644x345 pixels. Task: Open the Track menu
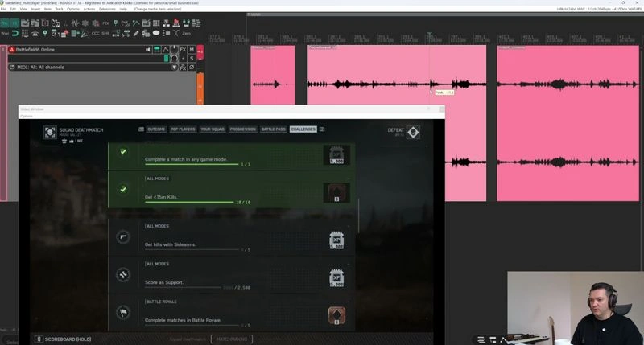tap(59, 9)
